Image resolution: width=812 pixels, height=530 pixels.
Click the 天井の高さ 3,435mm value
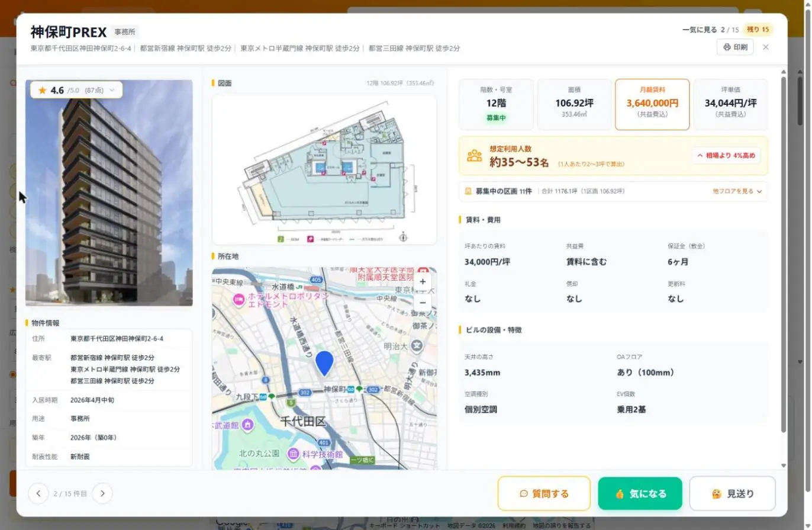click(x=482, y=372)
